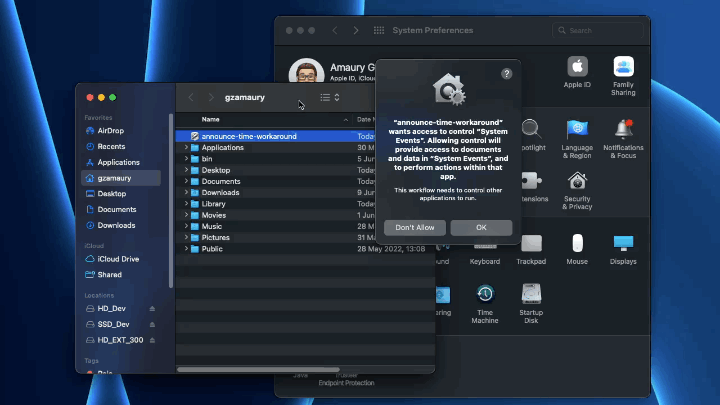
Task: Open Apple ID preferences pane
Action: 577,72
